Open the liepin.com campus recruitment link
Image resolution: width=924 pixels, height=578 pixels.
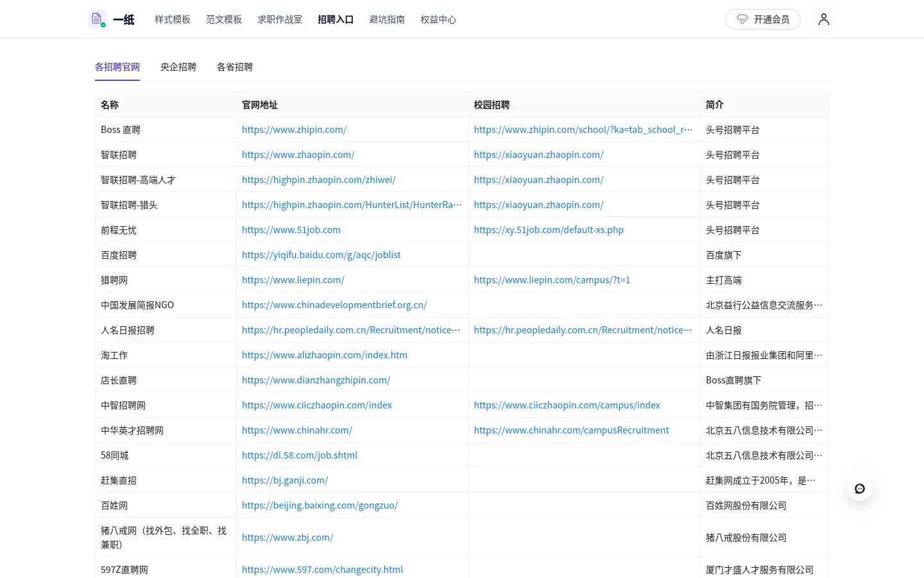pos(552,280)
